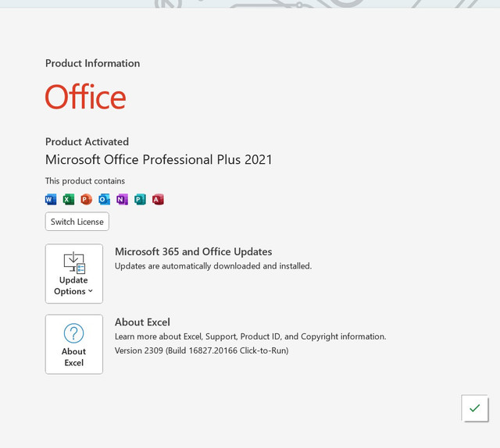Open the Update Options dropdown
Viewport: 500px width, 448px height.
click(x=74, y=274)
